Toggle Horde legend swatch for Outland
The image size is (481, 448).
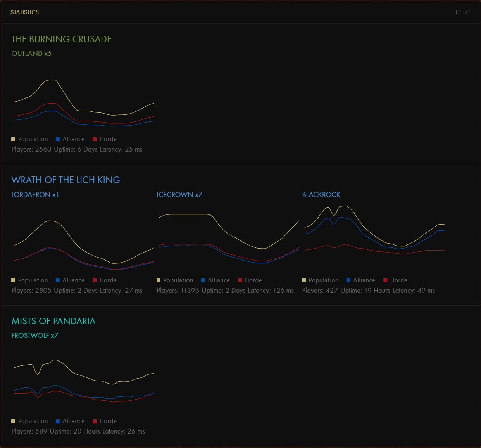click(x=95, y=139)
